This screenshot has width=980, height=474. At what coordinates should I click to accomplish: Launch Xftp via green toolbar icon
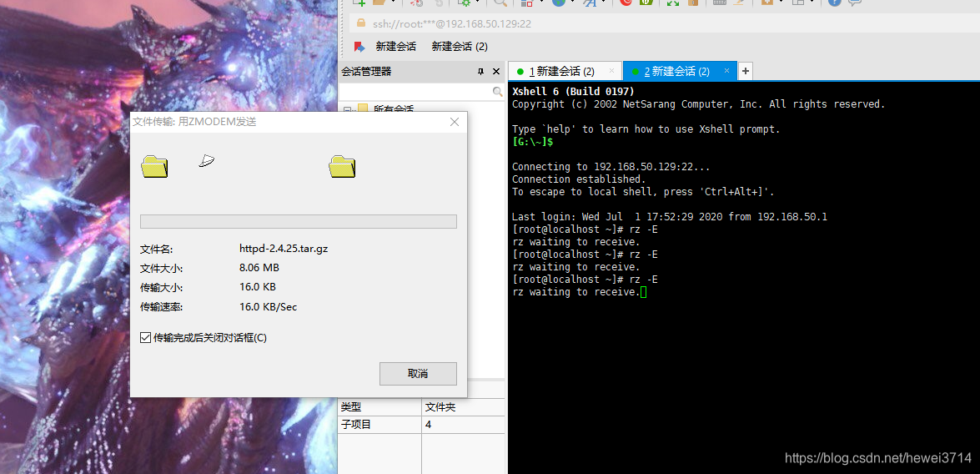click(647, 3)
